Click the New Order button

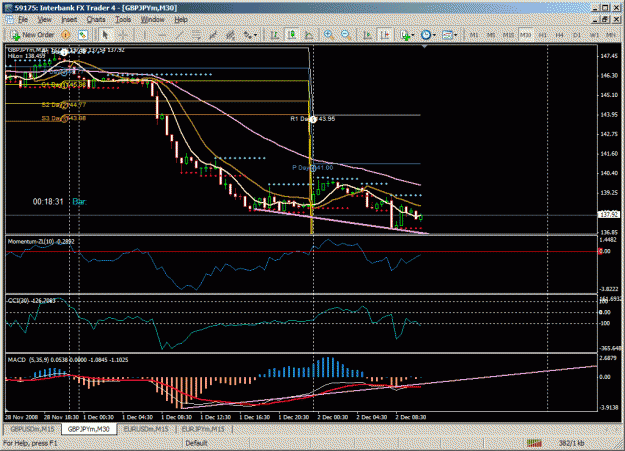click(x=33, y=35)
